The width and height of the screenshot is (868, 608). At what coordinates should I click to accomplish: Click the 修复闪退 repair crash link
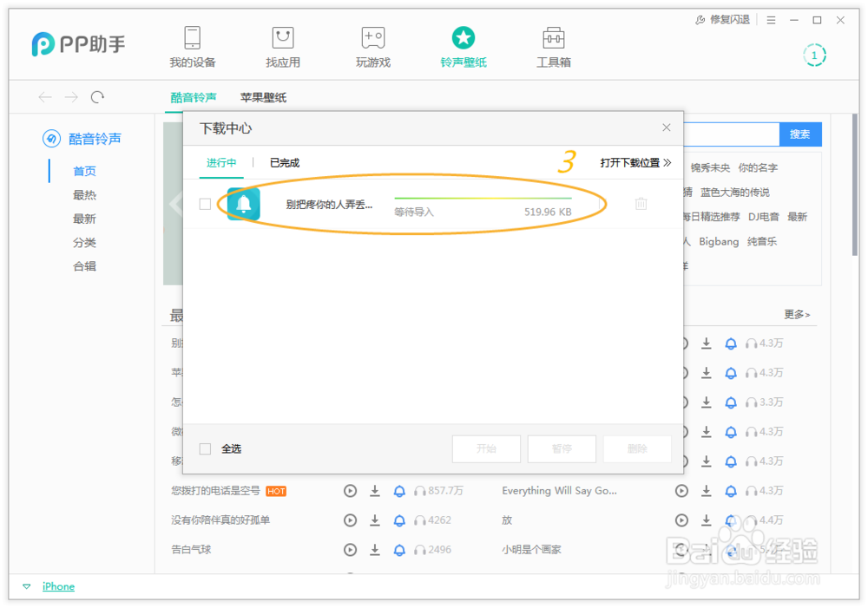(x=722, y=20)
